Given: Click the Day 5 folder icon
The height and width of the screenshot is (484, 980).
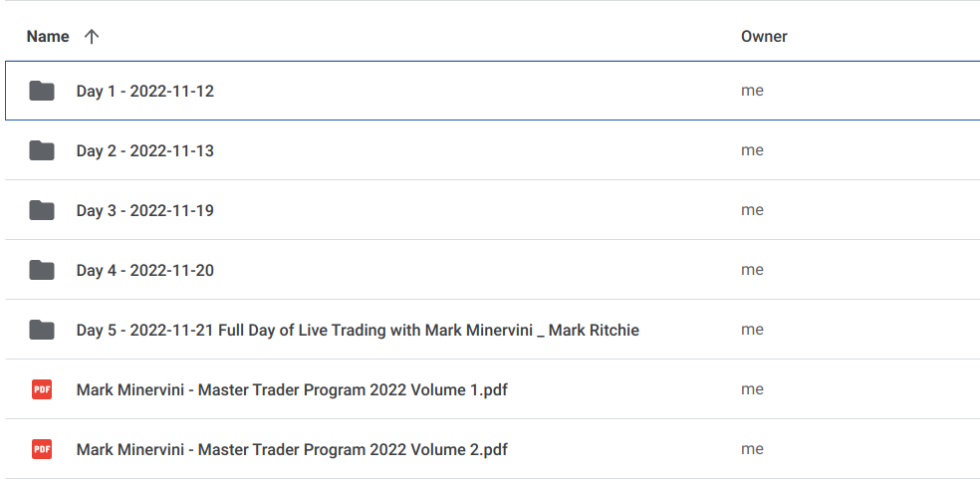Looking at the screenshot, I should pyautogui.click(x=42, y=331).
